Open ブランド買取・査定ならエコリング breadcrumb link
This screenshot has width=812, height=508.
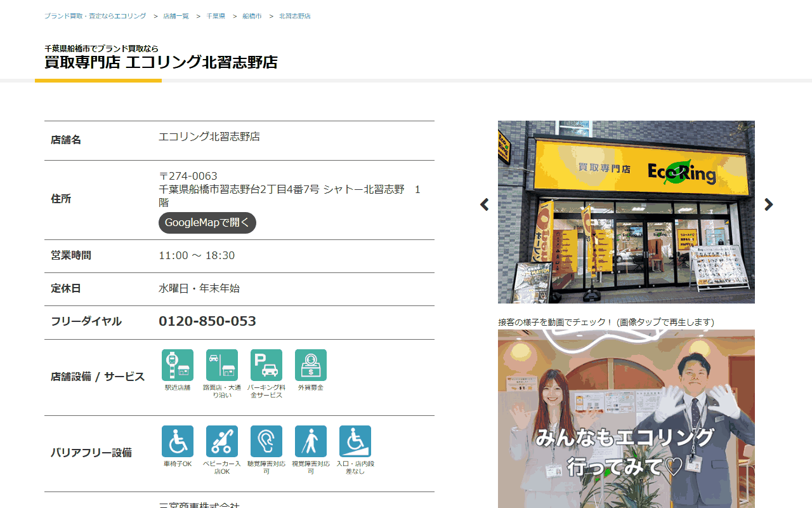click(95, 16)
